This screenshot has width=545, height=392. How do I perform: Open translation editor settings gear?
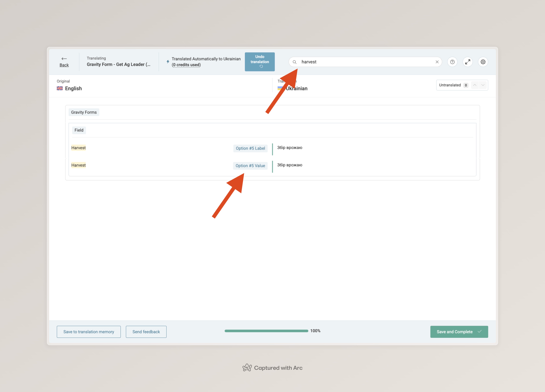point(483,62)
